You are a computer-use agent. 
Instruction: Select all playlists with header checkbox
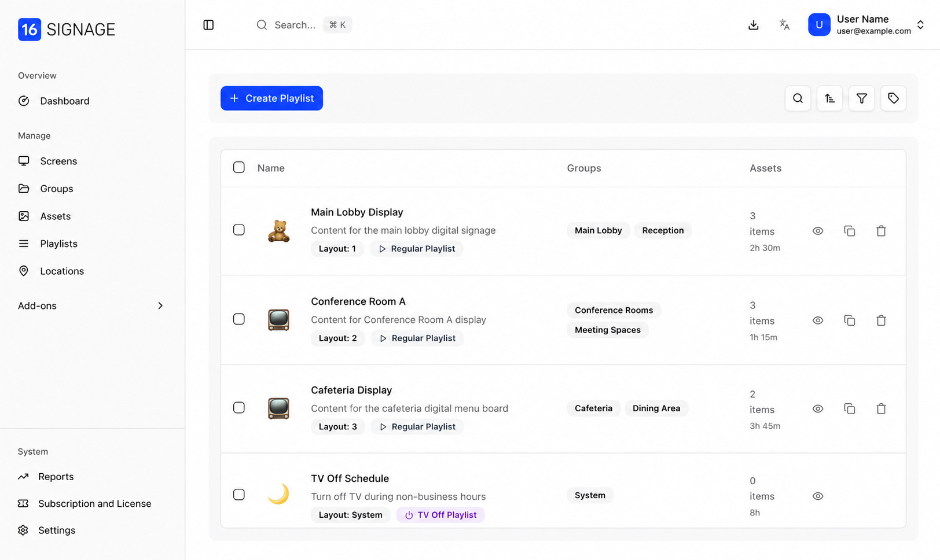point(239,168)
